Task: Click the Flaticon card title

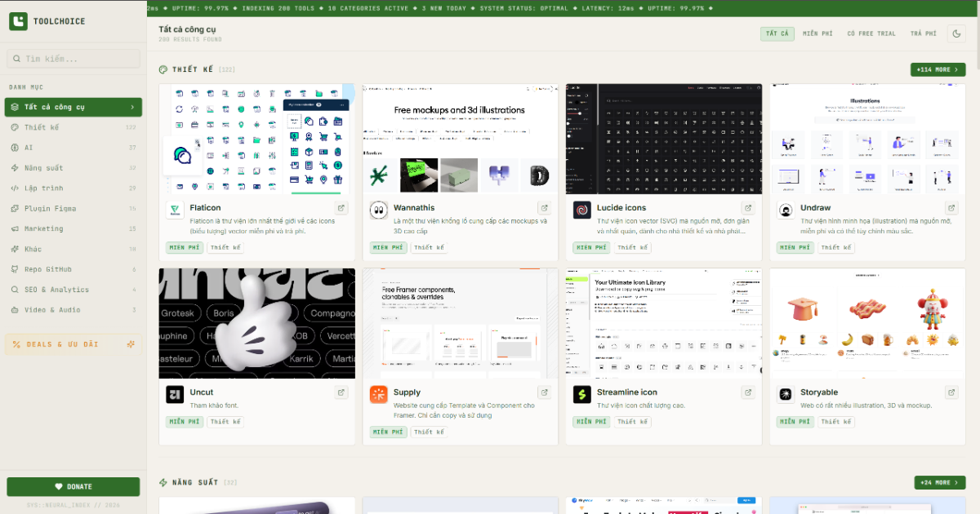Action: (x=205, y=208)
